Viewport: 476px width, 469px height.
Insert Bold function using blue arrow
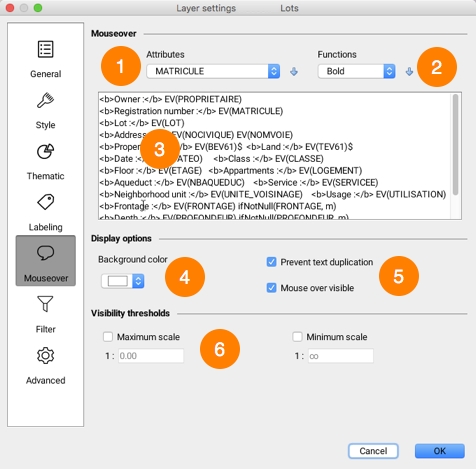[x=409, y=71]
